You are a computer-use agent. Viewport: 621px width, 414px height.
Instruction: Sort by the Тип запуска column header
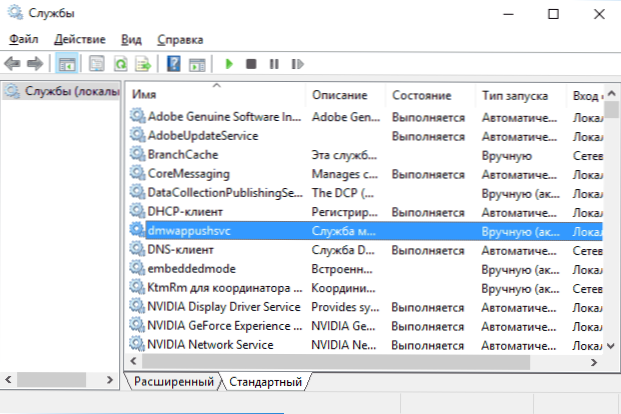pyautogui.click(x=520, y=95)
